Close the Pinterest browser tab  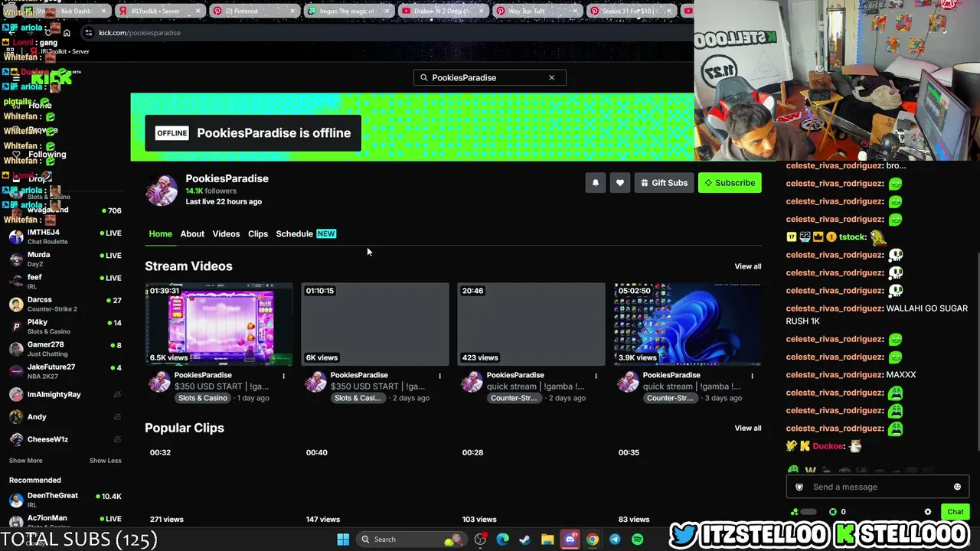point(294,11)
